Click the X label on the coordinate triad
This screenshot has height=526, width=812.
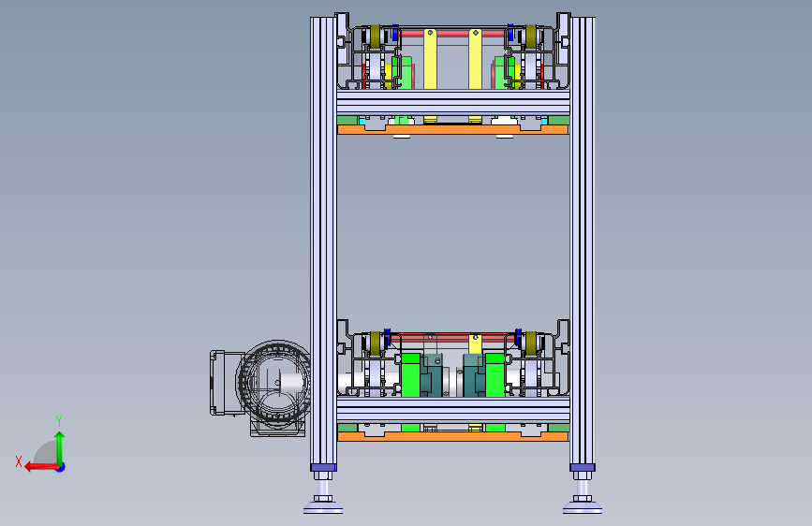19,461
